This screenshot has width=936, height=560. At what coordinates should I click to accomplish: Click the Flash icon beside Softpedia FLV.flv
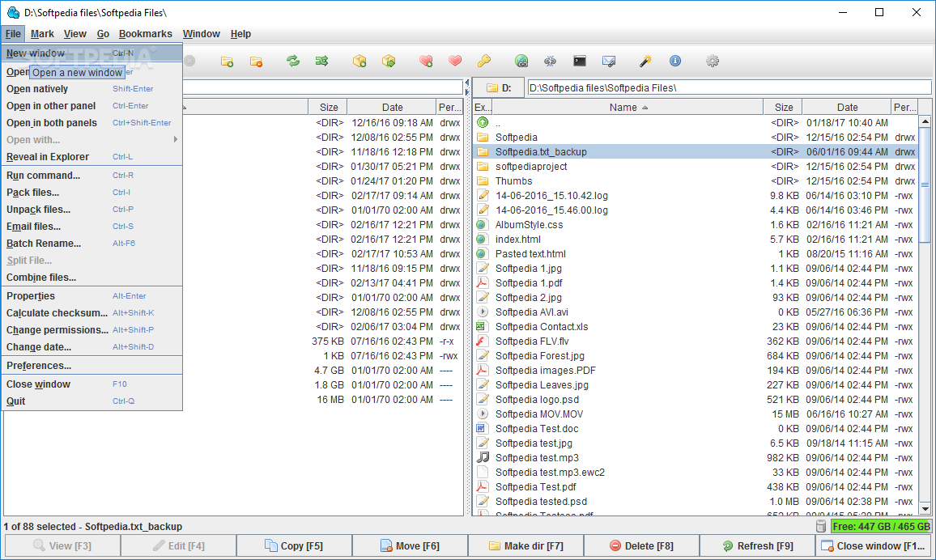(x=483, y=342)
